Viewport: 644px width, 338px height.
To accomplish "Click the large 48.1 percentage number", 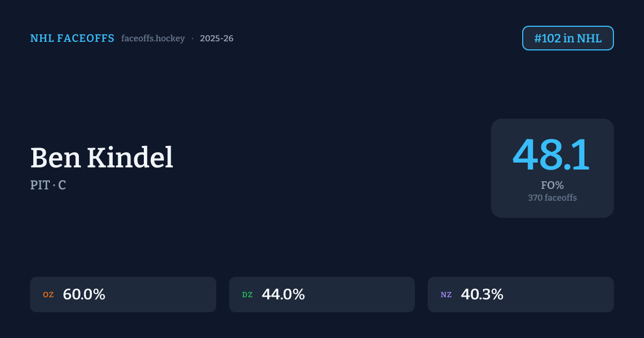I will 552,155.
